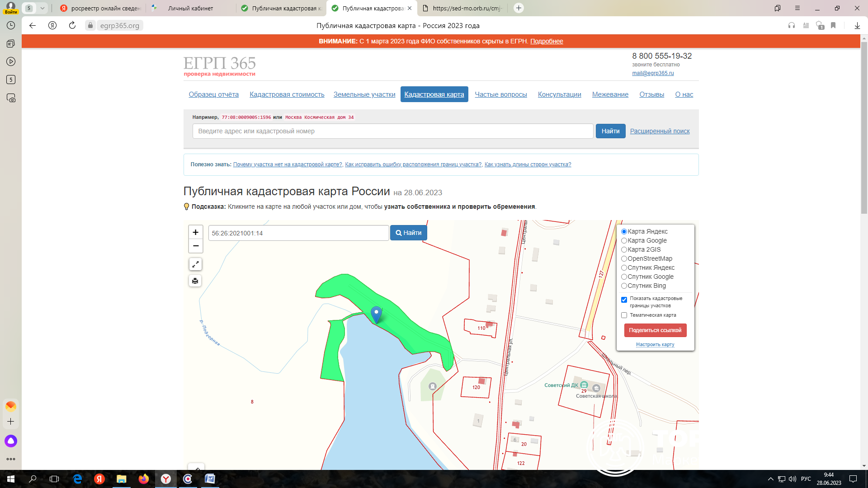
Task: Switch to Личный кабинет tab
Action: [190, 8]
